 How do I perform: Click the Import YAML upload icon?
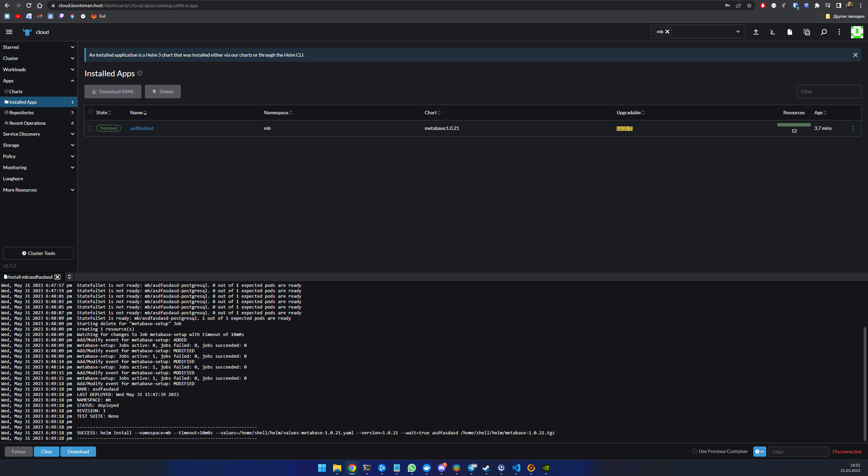pos(756,32)
